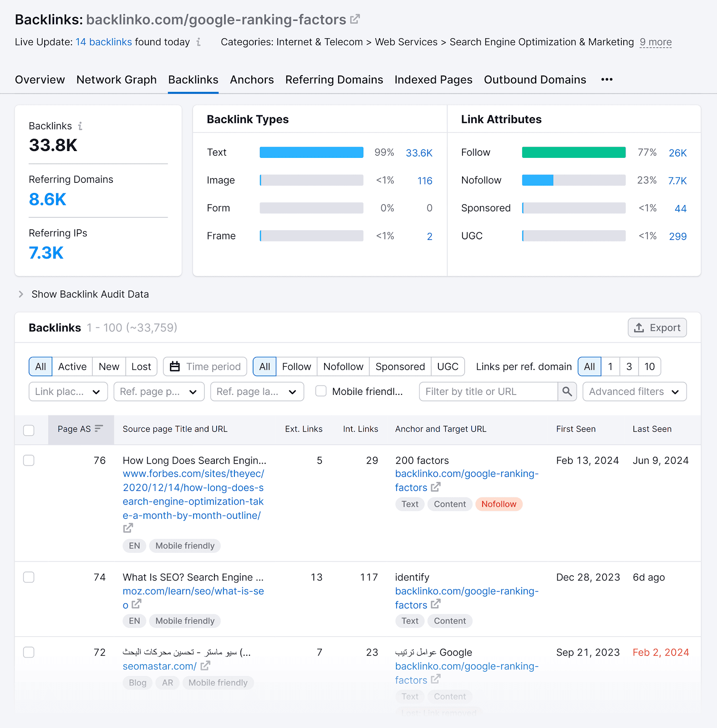Filter by UGC attribute
This screenshot has width=717, height=728.
pos(448,367)
